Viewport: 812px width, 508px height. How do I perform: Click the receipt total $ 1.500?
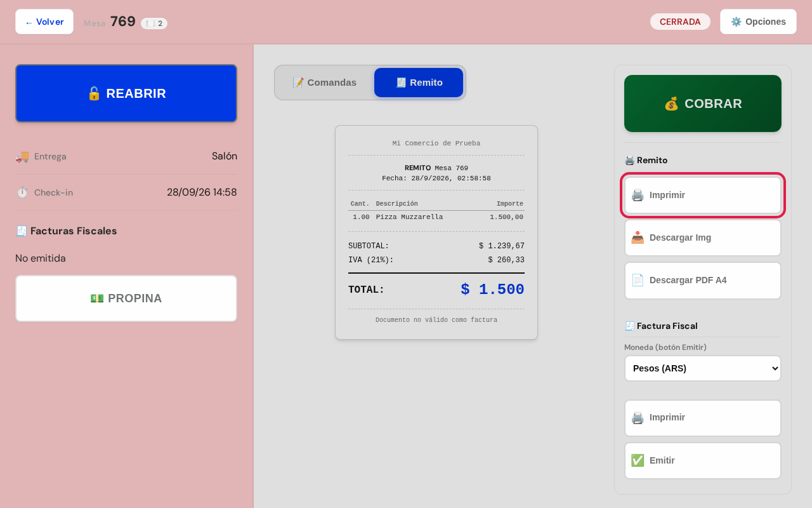(492, 290)
